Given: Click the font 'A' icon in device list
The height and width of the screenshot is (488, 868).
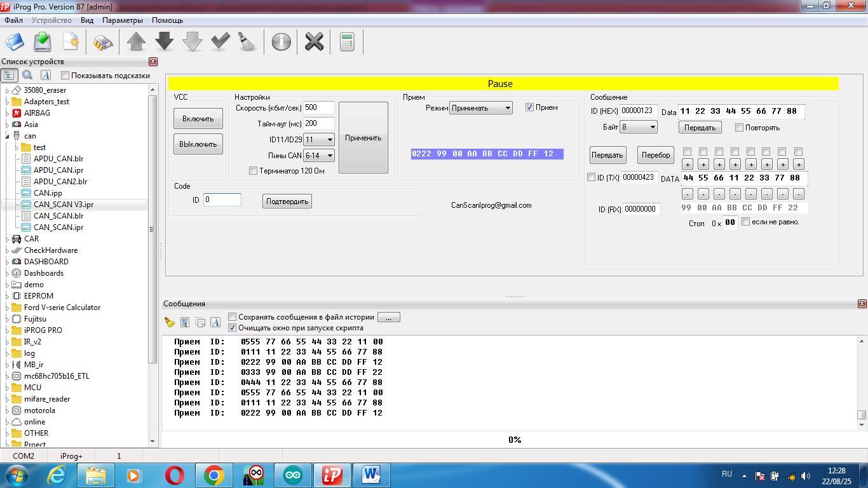Looking at the screenshot, I should click(x=46, y=75).
